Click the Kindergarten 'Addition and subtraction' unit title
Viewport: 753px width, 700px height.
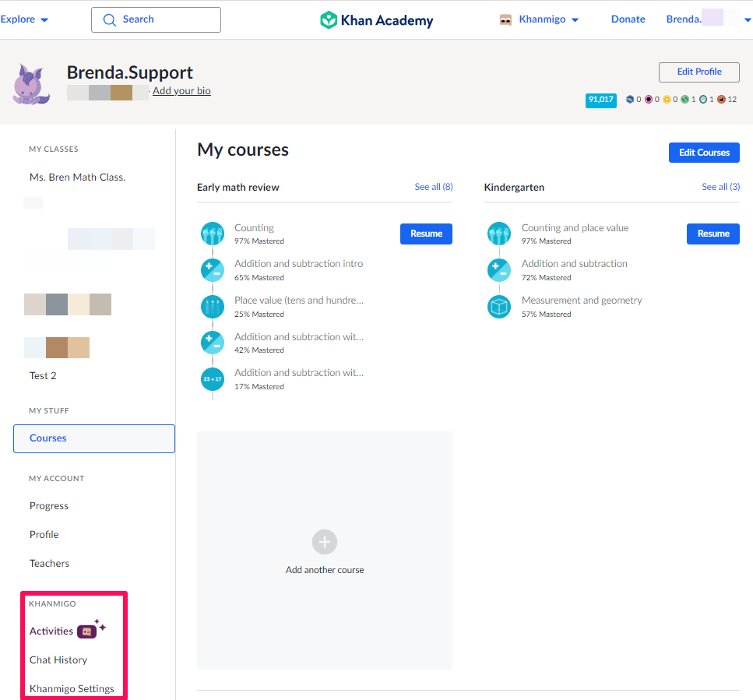575,264
